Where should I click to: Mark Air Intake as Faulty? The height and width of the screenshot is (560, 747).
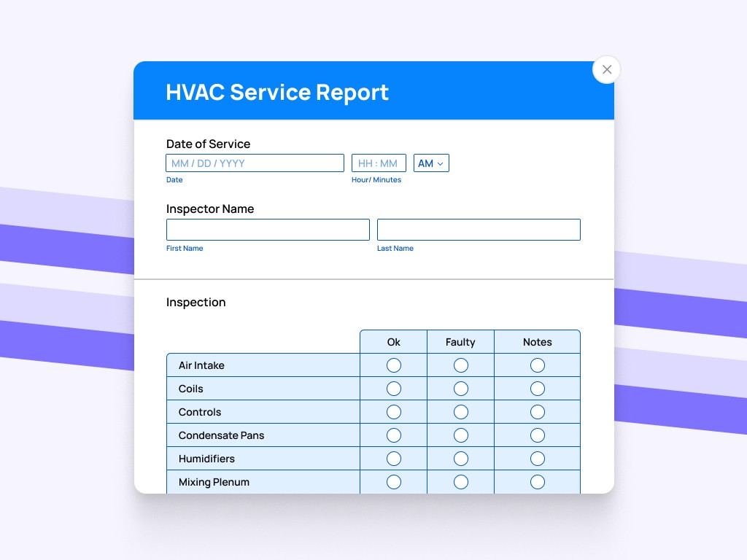pos(461,365)
